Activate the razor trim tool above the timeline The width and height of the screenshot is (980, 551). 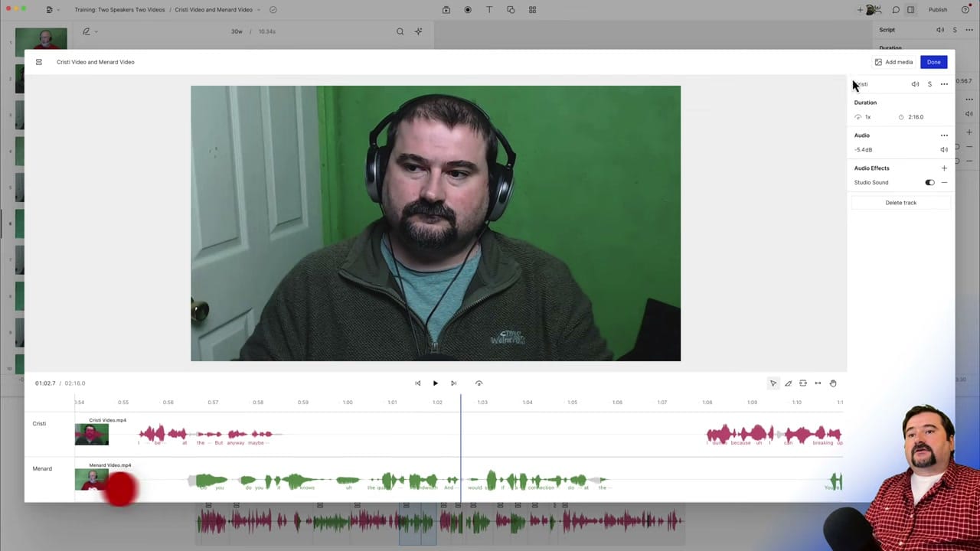[x=788, y=383]
